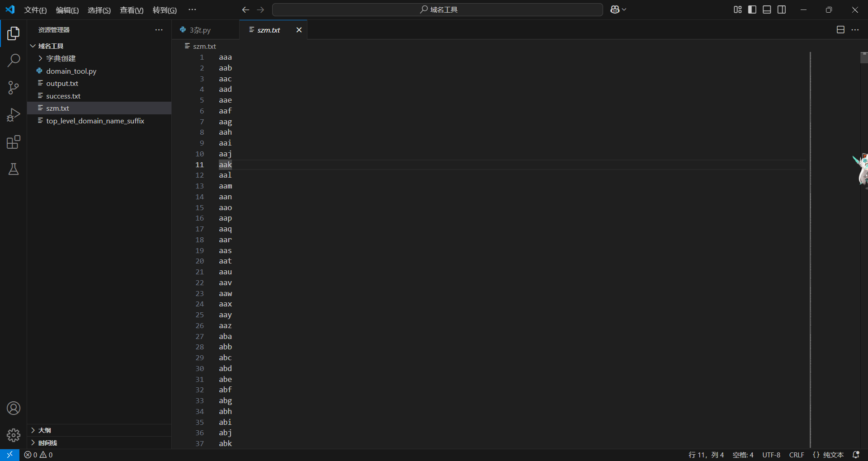The image size is (868, 461).
Task: Click the CRLF line ending button
Action: (x=796, y=455)
